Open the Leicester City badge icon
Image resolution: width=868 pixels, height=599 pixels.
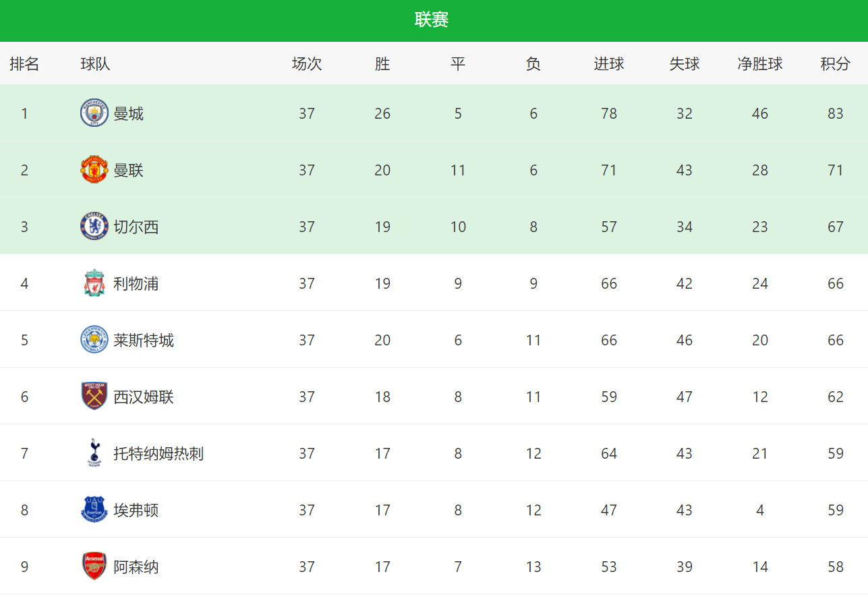(94, 340)
